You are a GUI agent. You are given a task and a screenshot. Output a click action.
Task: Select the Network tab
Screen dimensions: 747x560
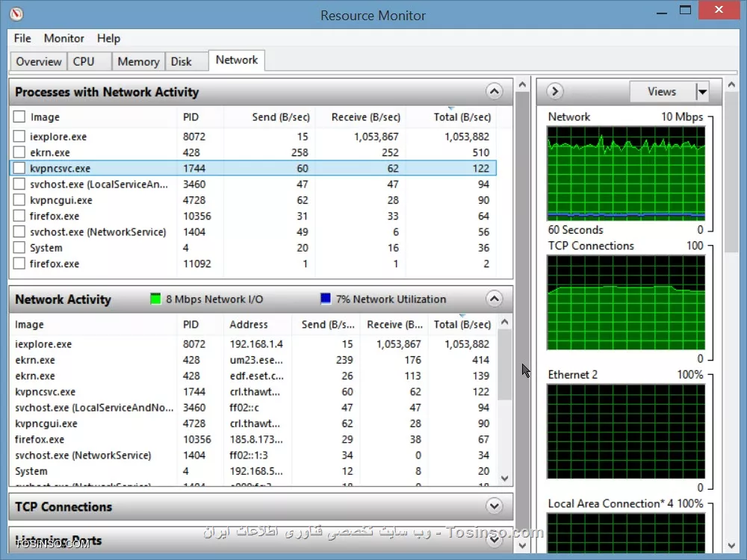237,60
